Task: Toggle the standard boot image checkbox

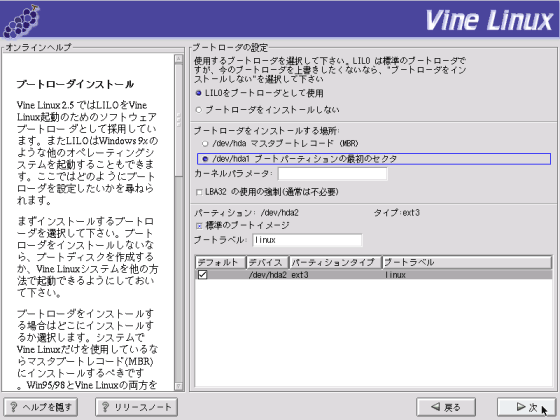Action: pos(199,226)
